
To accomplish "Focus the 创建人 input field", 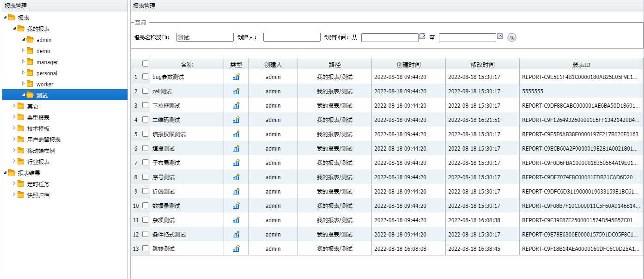I will (292, 37).
